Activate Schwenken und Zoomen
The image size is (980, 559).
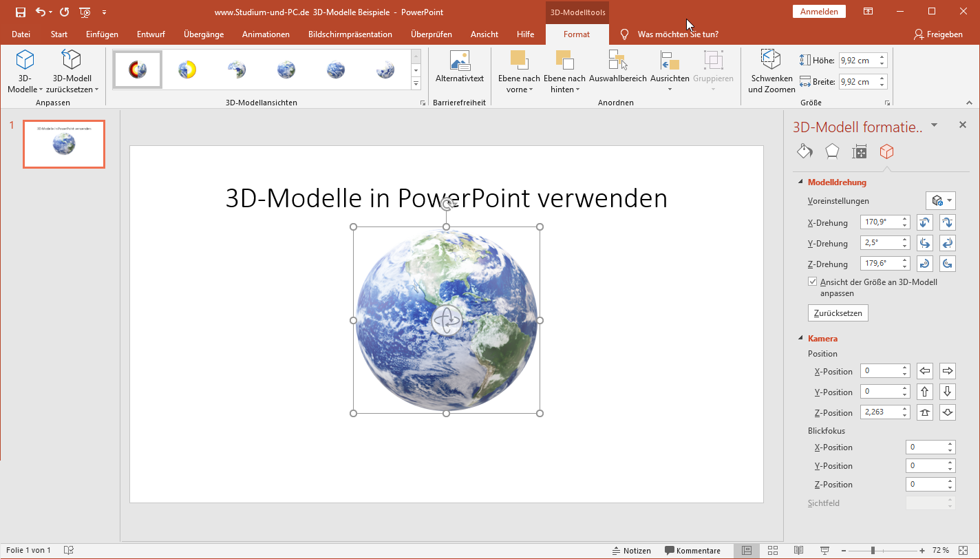(771, 71)
